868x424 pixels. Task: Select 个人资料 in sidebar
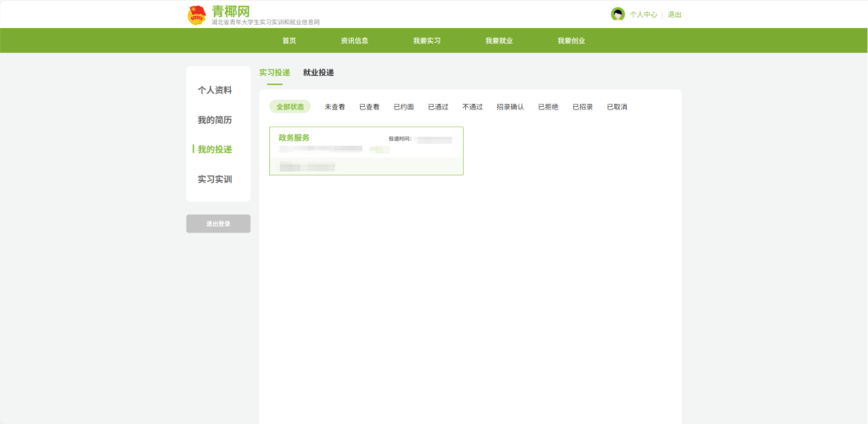tap(215, 90)
